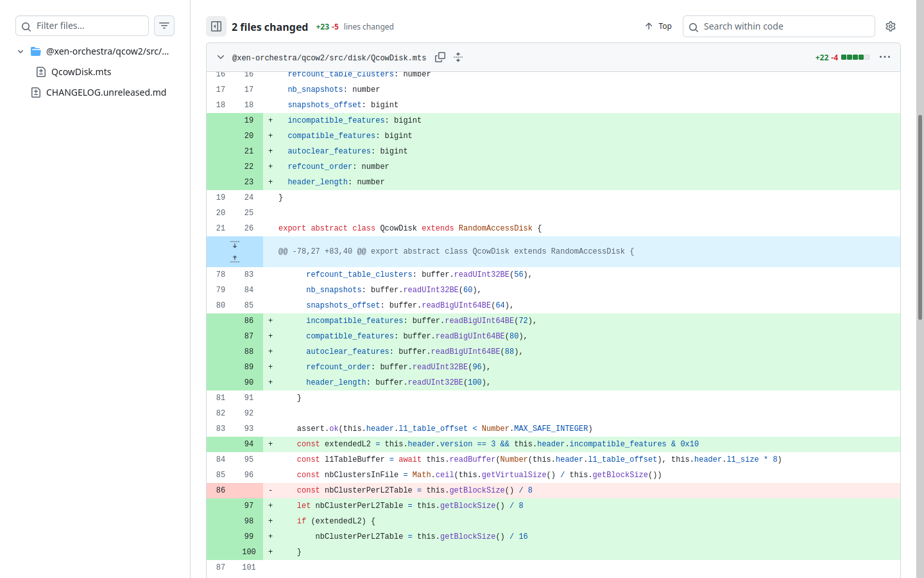Viewport: 924px width, 578px height.
Task: Click the diffstat colored blocks indicator
Action: click(x=855, y=57)
